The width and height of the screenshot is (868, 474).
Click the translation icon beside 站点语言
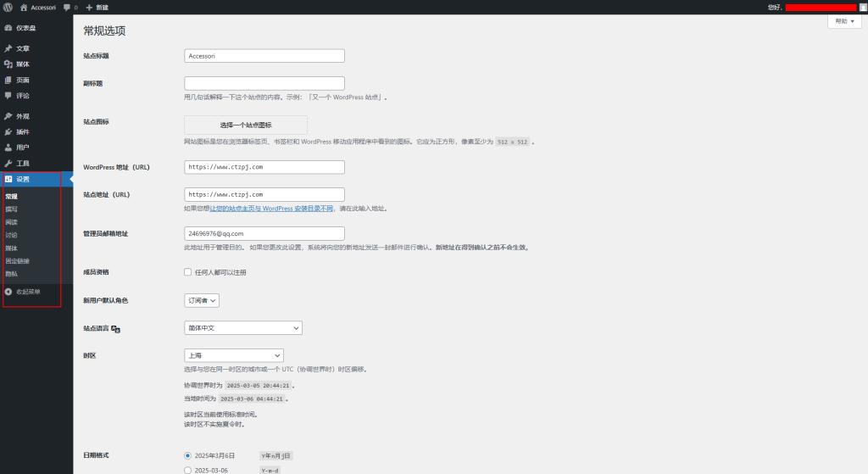click(115, 329)
